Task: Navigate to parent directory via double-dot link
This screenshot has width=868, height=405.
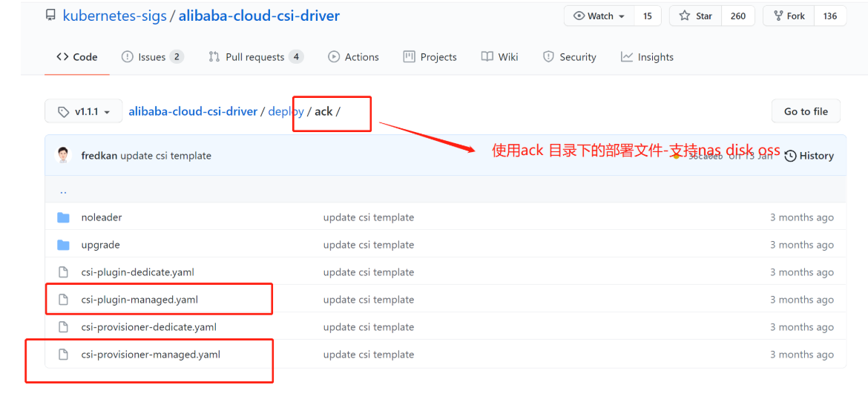Action: point(64,191)
